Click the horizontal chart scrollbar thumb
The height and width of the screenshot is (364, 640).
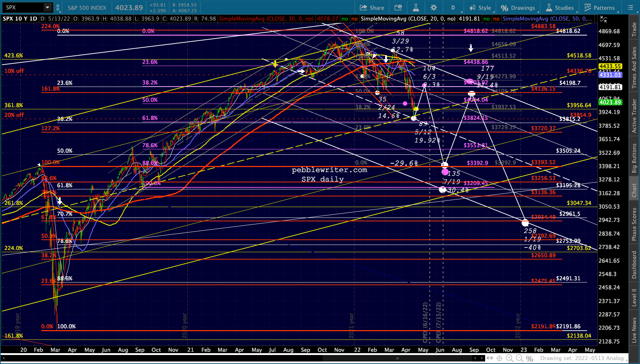397,358
